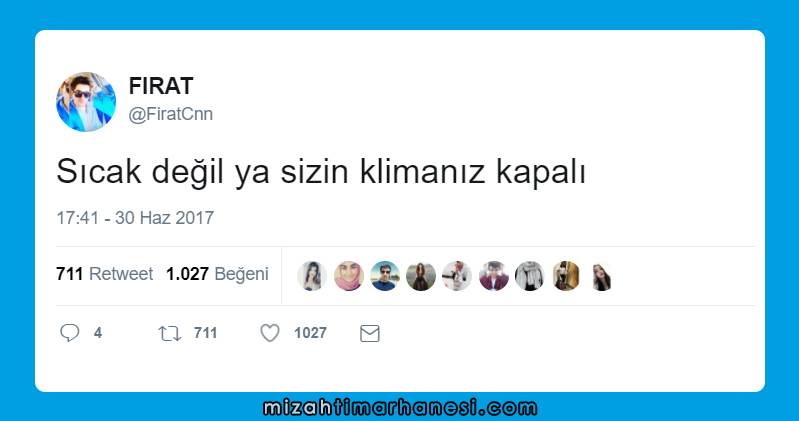Click liker avatar wearing pink headscarf
Screen dimensions: 799x421
[x=349, y=276]
